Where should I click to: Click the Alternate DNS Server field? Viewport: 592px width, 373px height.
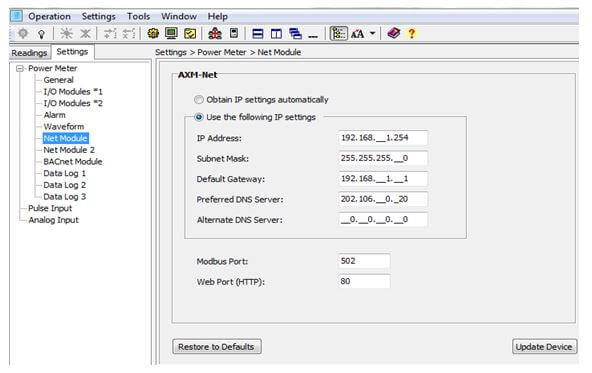coord(383,220)
